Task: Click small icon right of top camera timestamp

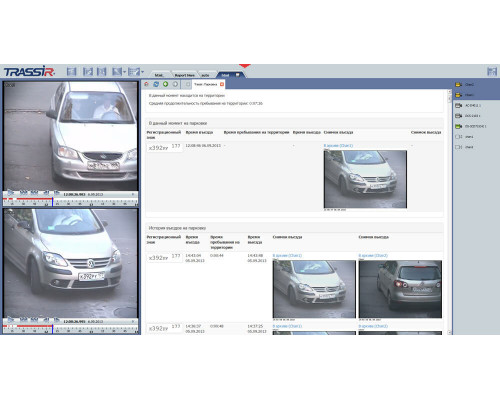Action: click(x=133, y=194)
